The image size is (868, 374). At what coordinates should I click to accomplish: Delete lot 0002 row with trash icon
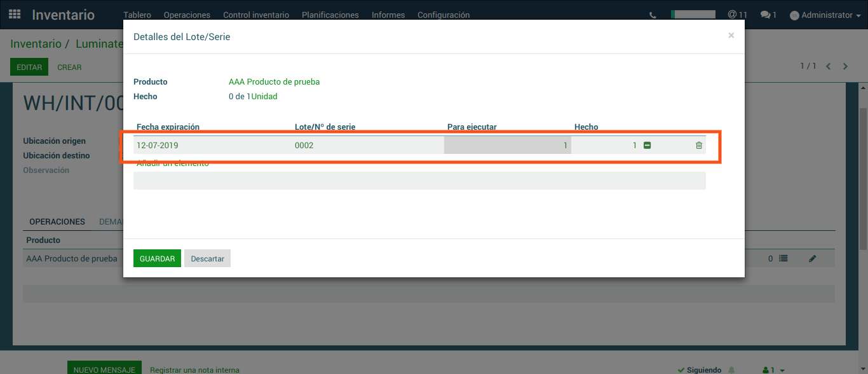[x=699, y=146]
